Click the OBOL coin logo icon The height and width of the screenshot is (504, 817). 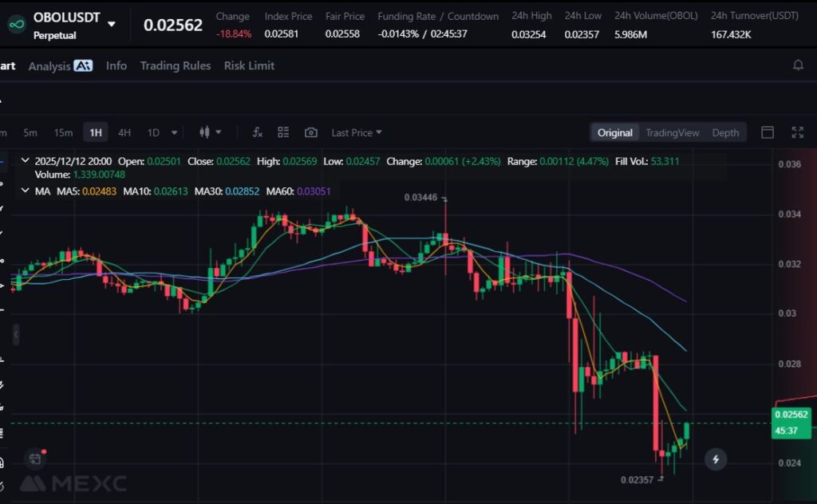coord(15,24)
